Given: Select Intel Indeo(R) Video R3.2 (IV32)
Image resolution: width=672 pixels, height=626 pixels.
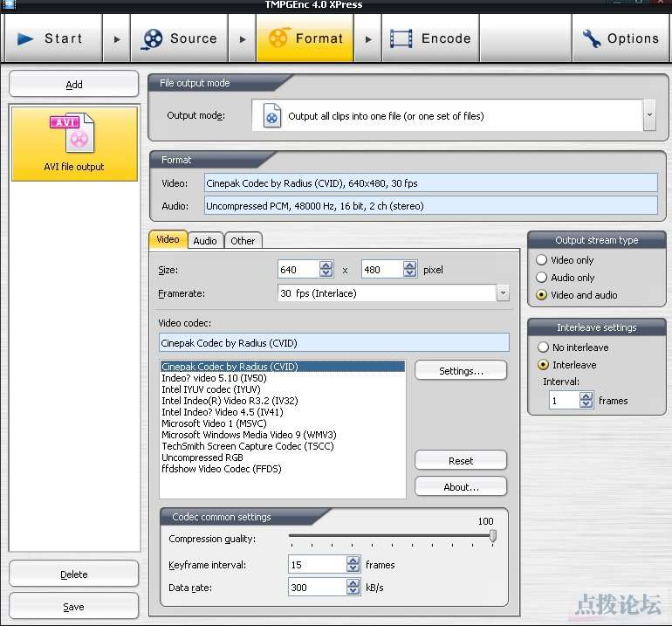Looking at the screenshot, I should [x=283, y=401].
